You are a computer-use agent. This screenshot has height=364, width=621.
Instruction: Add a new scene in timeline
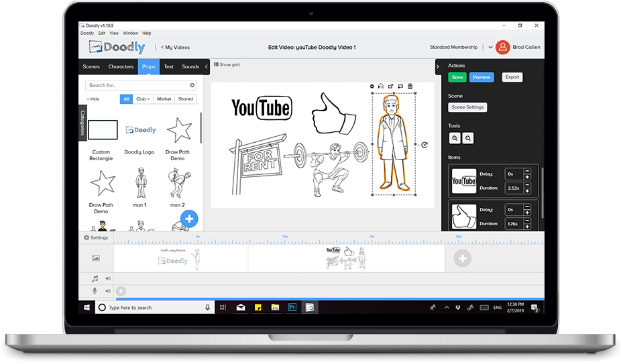coord(462,259)
